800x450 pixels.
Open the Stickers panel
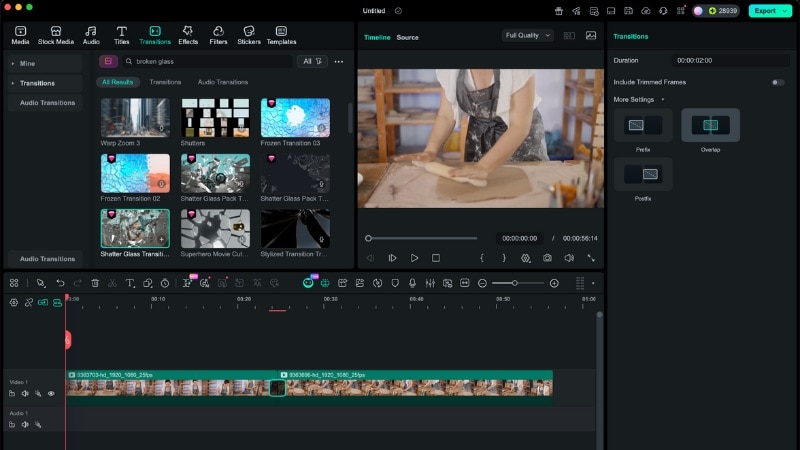click(x=246, y=35)
